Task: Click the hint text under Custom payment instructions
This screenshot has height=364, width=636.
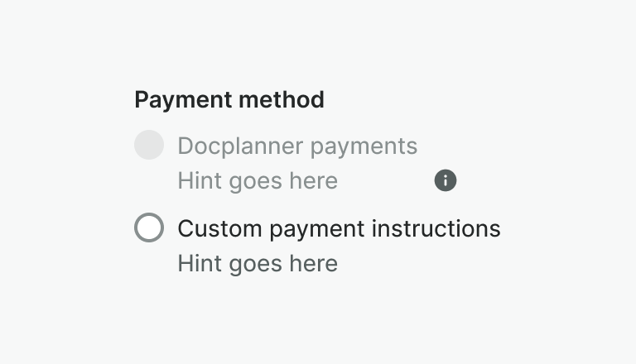Action: [x=258, y=264]
